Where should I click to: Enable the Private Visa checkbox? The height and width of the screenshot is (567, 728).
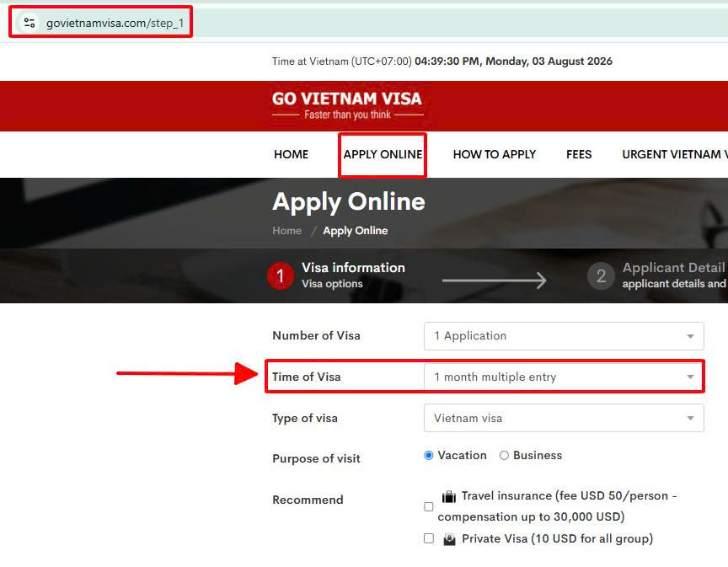429,538
